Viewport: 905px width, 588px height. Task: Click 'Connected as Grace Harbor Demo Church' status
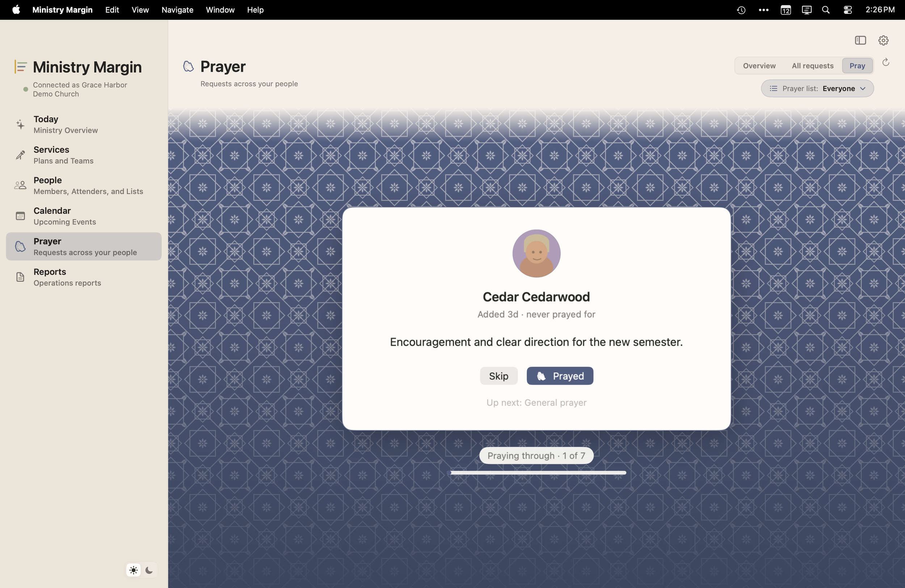80,89
